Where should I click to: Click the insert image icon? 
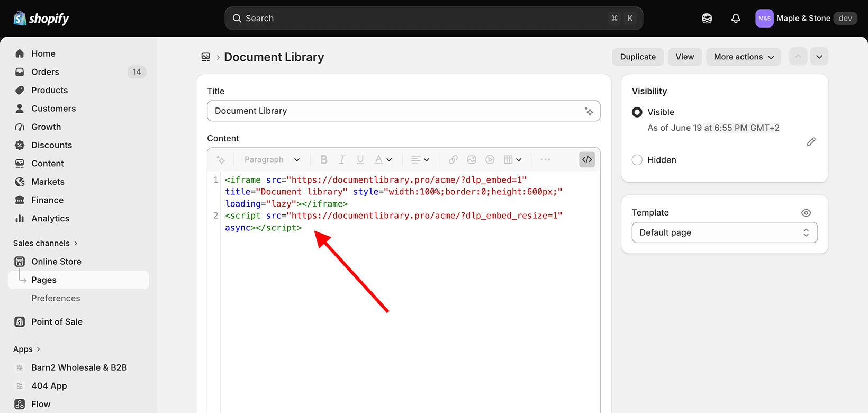(x=472, y=159)
